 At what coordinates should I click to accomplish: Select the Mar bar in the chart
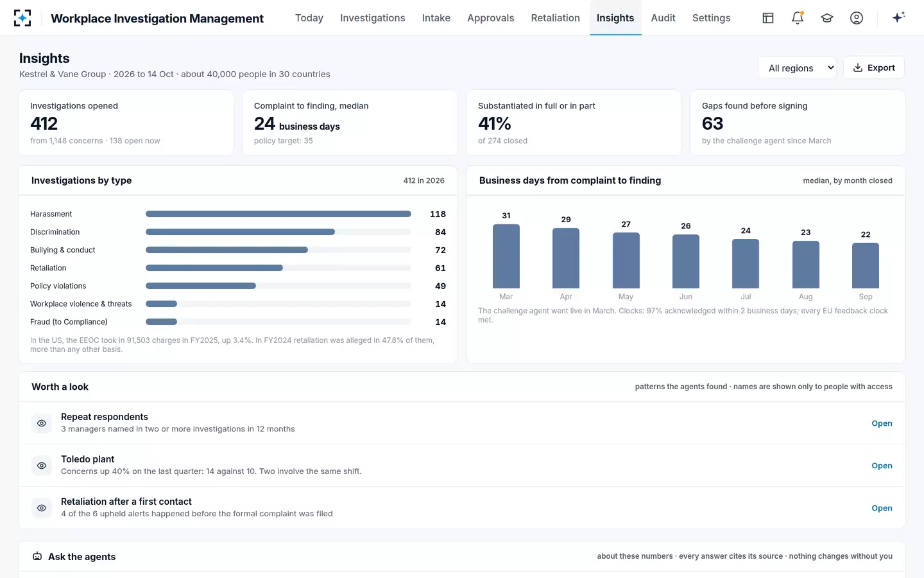[506, 256]
